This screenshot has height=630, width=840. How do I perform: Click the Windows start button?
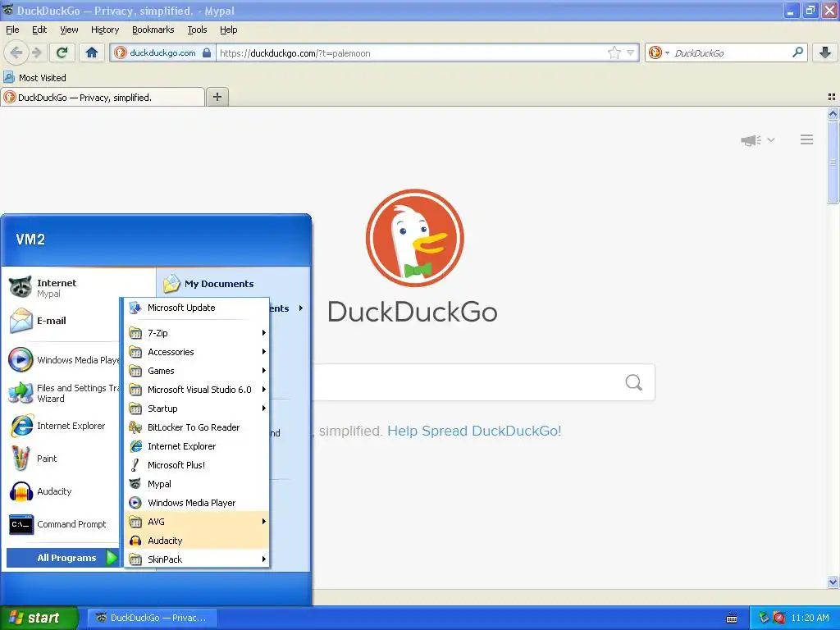tap(39, 618)
